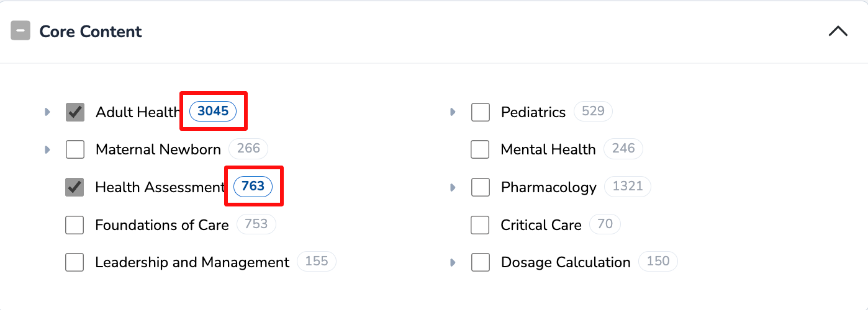Expand the Pediatrics subtopics arrow
This screenshot has width=868, height=310.
(x=453, y=112)
